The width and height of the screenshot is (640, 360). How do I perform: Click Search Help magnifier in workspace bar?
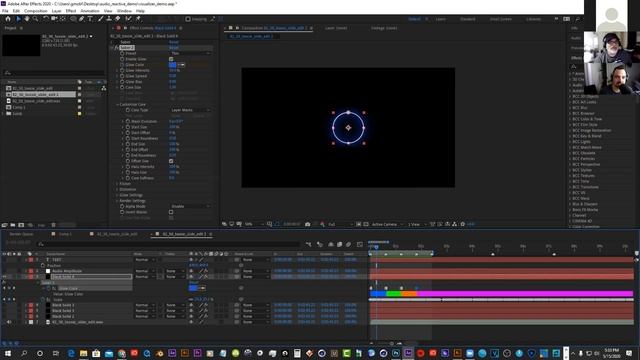point(578,19)
